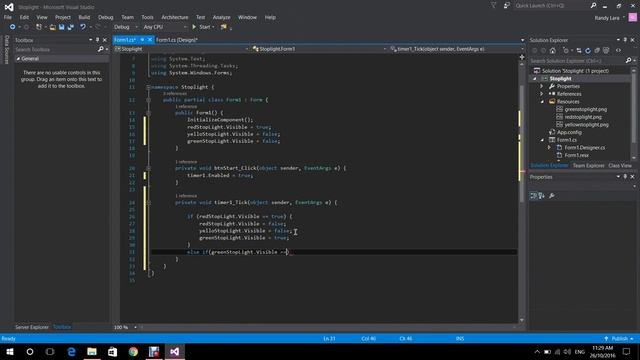Image resolution: width=640 pixels, height=360 pixels.
Task: Click the Toolbox search magnifier icon
Action: click(100, 49)
